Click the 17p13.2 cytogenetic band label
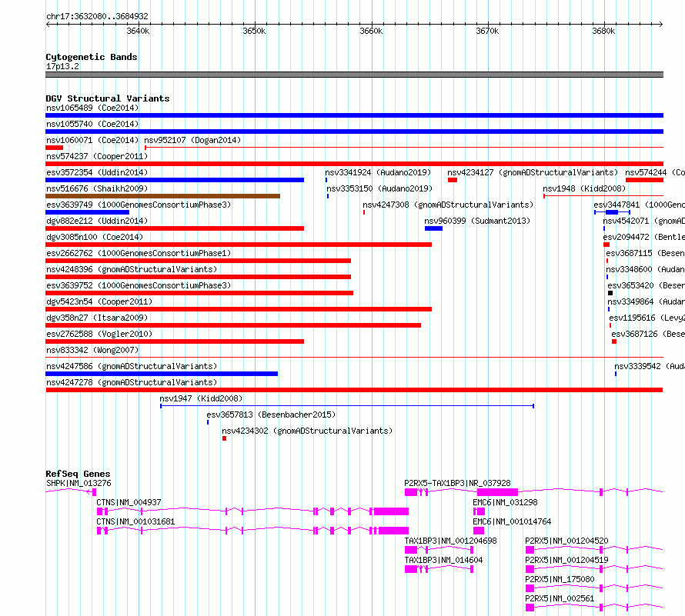 [x=62, y=66]
